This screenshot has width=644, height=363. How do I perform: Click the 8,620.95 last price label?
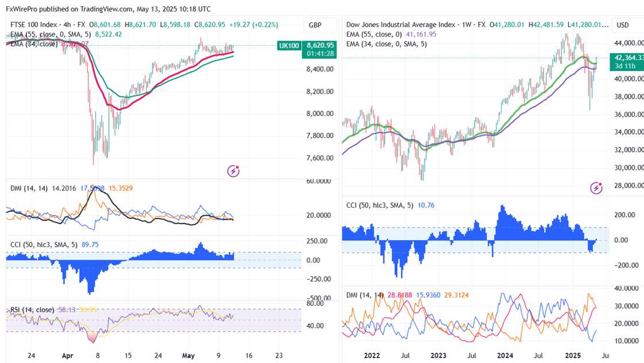pyautogui.click(x=320, y=45)
